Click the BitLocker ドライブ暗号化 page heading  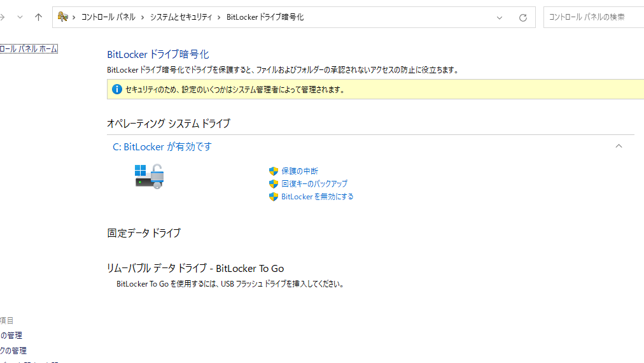(x=158, y=54)
